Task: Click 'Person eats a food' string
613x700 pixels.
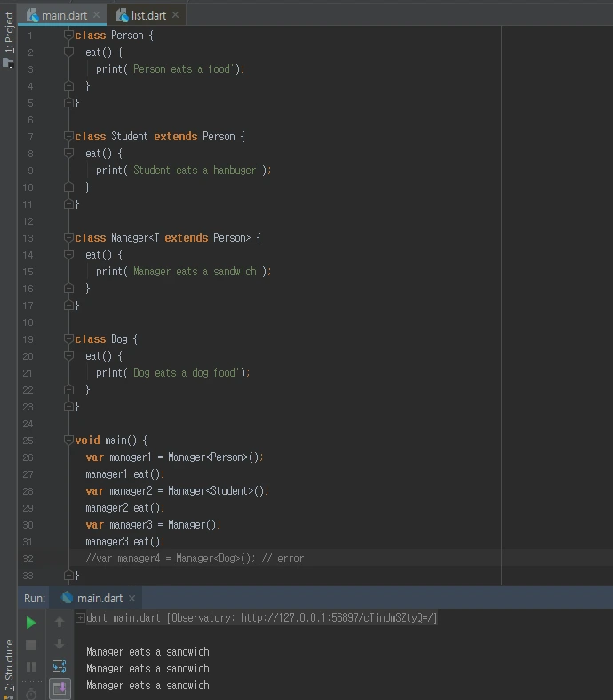Action: point(182,69)
